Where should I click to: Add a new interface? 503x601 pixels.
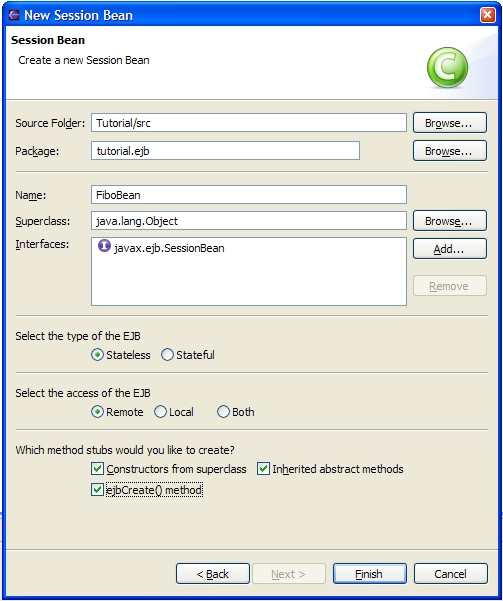coord(450,249)
